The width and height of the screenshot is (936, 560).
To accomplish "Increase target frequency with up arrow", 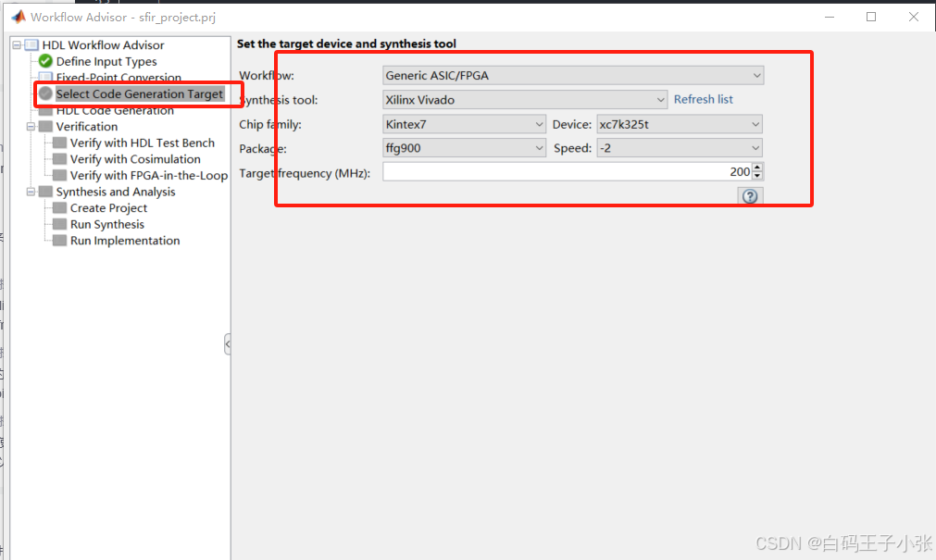I will point(757,168).
